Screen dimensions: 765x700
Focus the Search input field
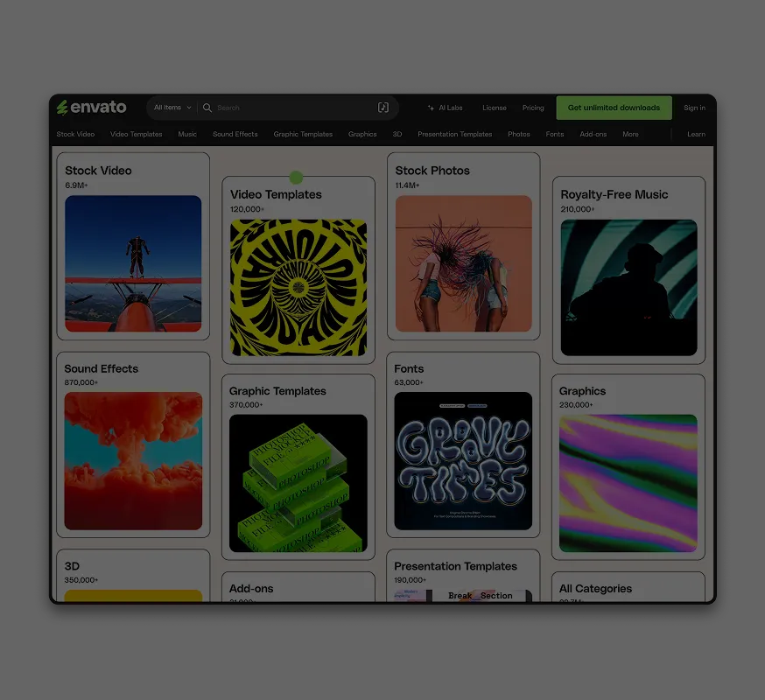tap(292, 108)
